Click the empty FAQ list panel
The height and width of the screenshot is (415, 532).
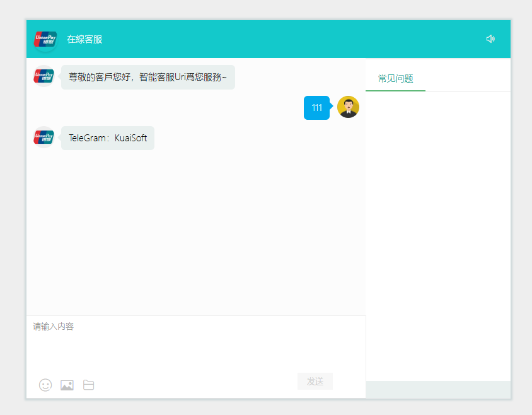coord(438,233)
